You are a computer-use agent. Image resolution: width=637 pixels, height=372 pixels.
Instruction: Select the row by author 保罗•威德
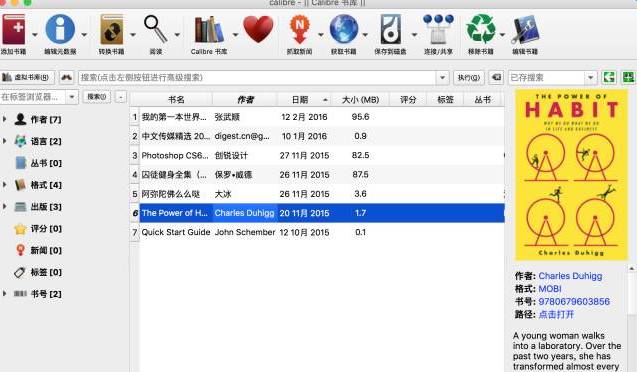tap(317, 175)
